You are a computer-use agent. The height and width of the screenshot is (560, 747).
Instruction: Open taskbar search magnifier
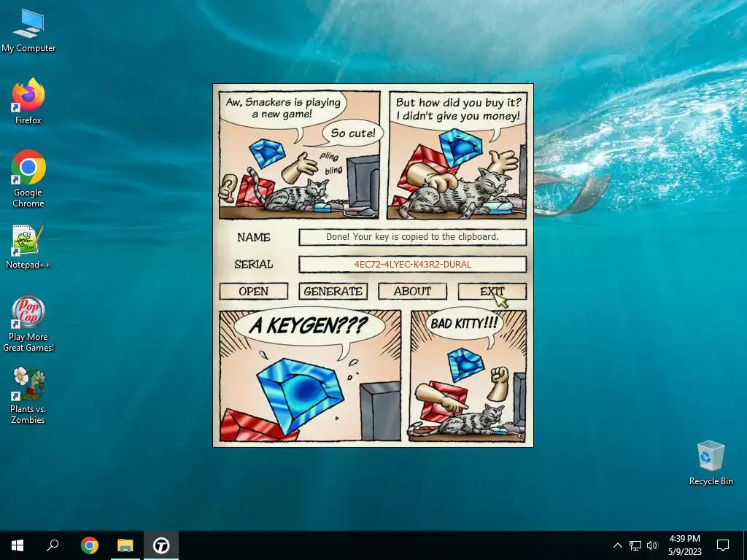(x=53, y=545)
